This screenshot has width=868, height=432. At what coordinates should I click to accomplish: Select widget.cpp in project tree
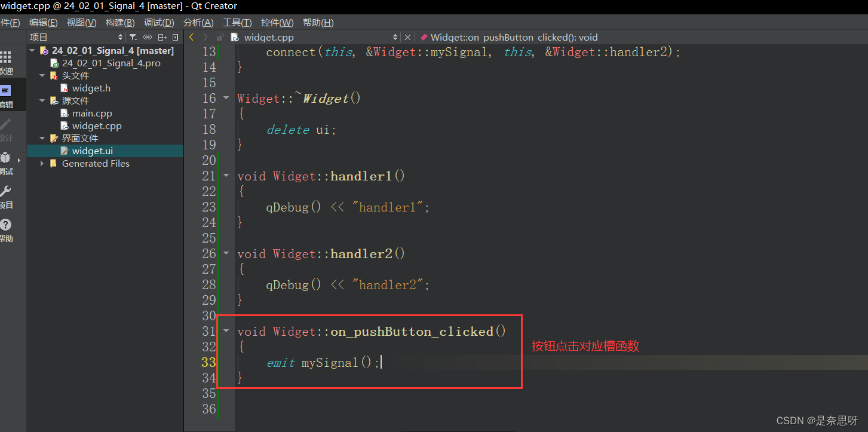coord(96,126)
